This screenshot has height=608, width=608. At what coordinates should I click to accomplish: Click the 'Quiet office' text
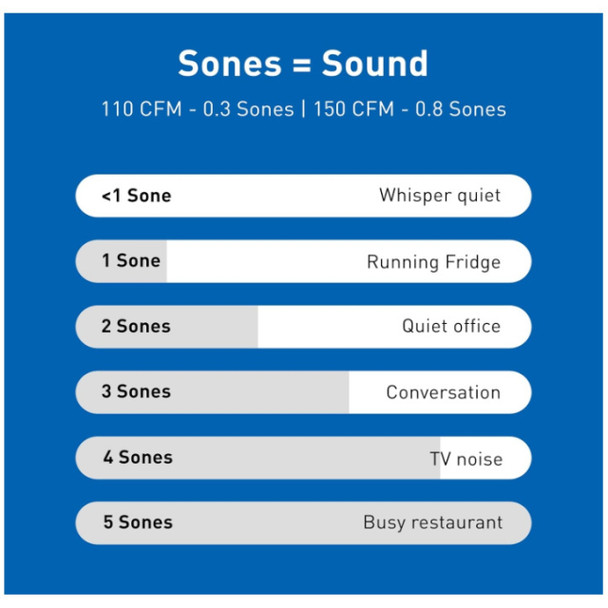pyautogui.click(x=451, y=326)
